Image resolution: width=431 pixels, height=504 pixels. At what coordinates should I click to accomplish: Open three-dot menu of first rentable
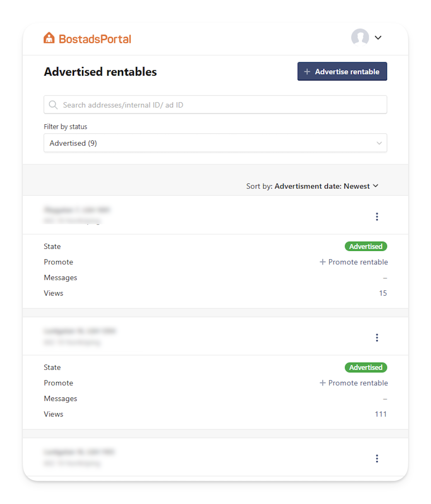tap(377, 217)
